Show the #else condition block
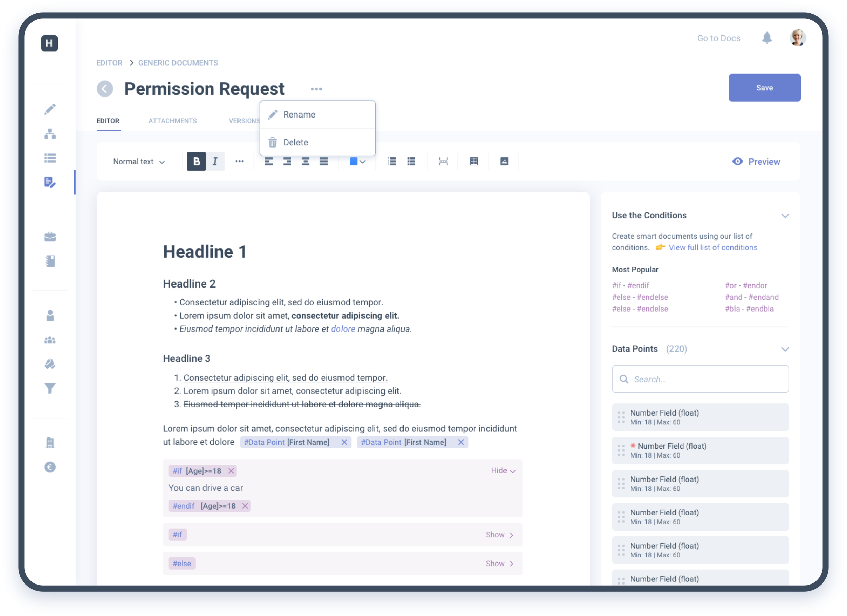847x616 pixels. [x=499, y=564]
